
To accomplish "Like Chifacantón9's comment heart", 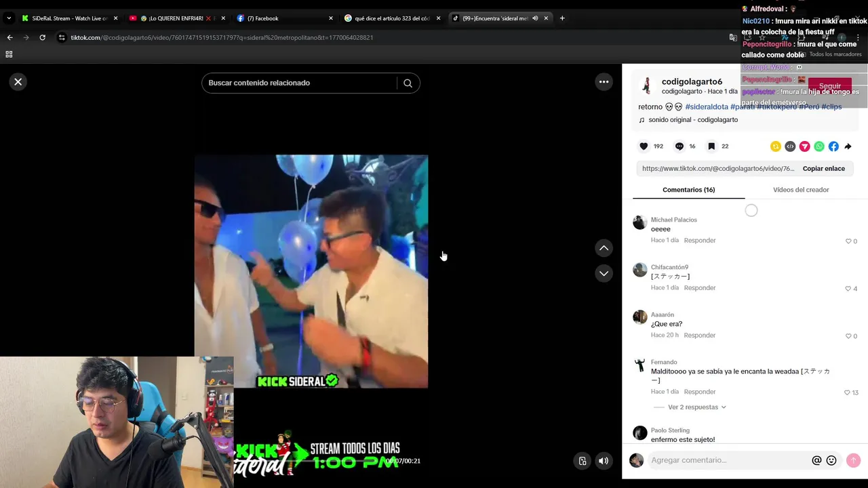I will 848,289.
